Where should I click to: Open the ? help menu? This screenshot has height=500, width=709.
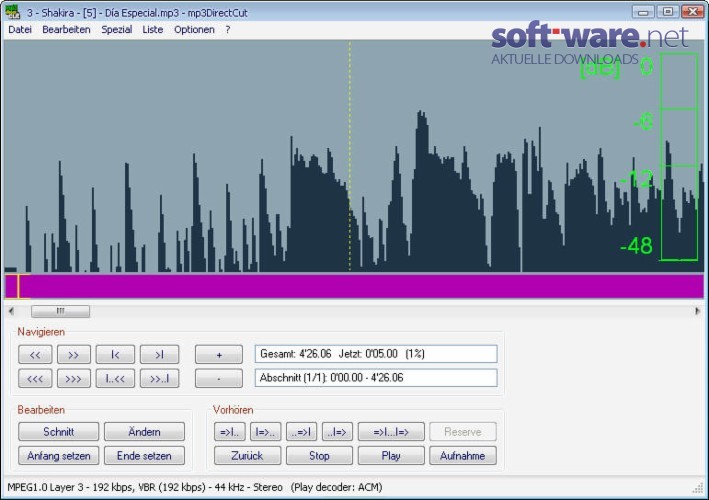(228, 30)
